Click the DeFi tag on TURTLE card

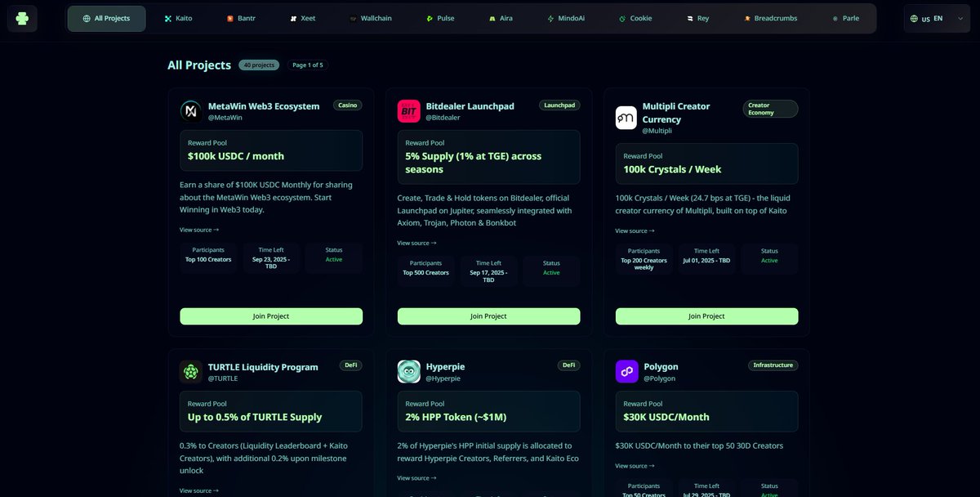[351, 365]
